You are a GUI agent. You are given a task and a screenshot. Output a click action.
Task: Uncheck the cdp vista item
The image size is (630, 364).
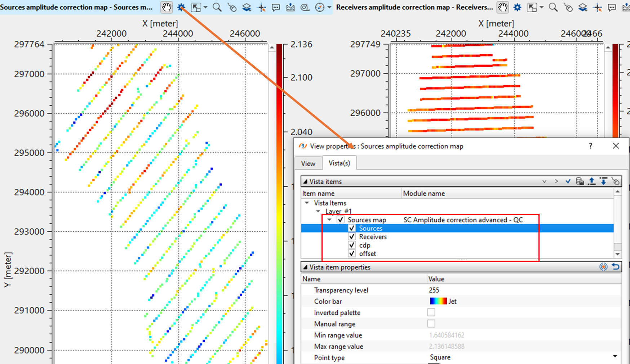pos(352,245)
